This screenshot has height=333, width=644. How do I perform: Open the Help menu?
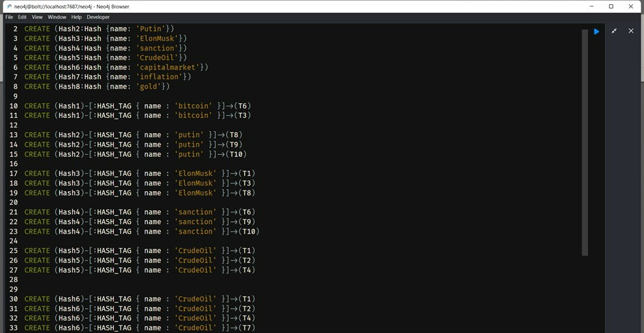(x=77, y=17)
